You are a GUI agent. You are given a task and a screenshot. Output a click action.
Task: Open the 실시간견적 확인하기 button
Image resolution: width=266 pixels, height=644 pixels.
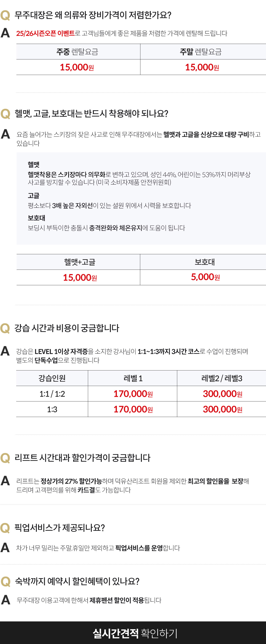pos(135,633)
